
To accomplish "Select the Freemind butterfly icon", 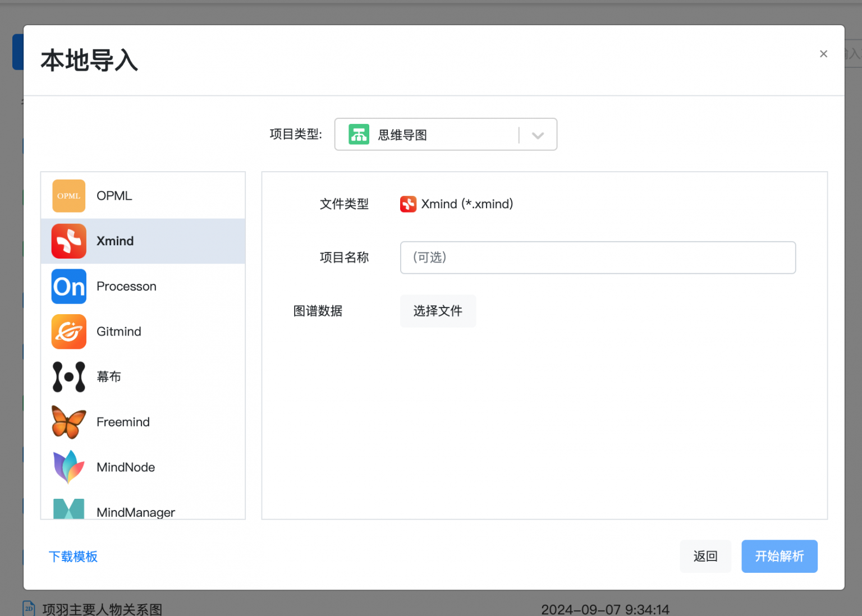I will [68, 422].
